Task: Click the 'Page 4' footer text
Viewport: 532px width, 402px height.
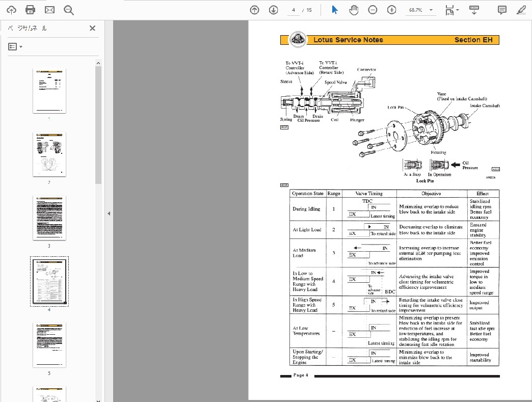Action: 301,375
